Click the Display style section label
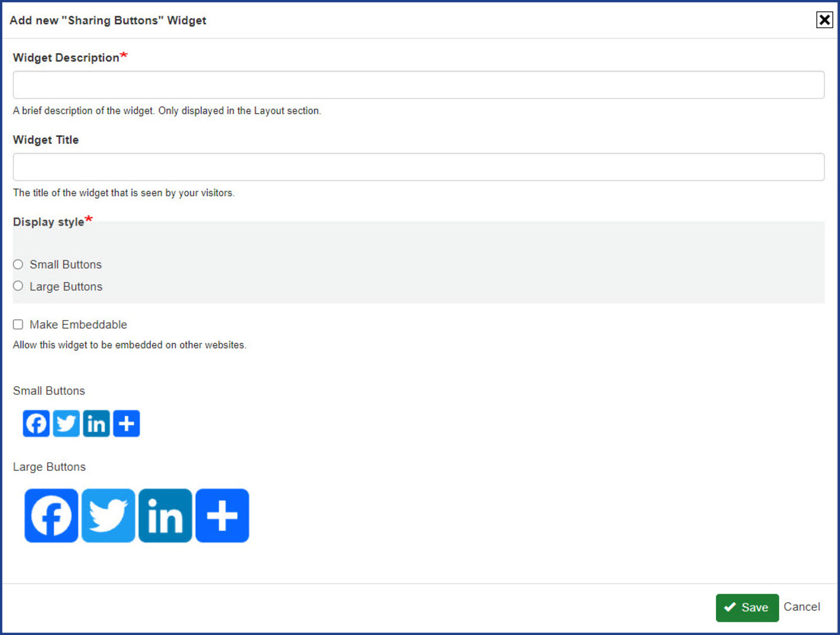 49,222
